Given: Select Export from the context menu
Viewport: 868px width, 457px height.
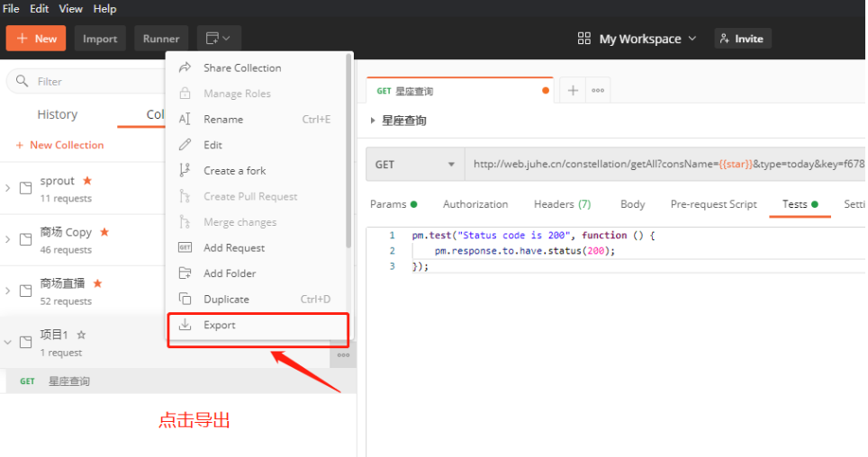Looking at the screenshot, I should coord(258,325).
